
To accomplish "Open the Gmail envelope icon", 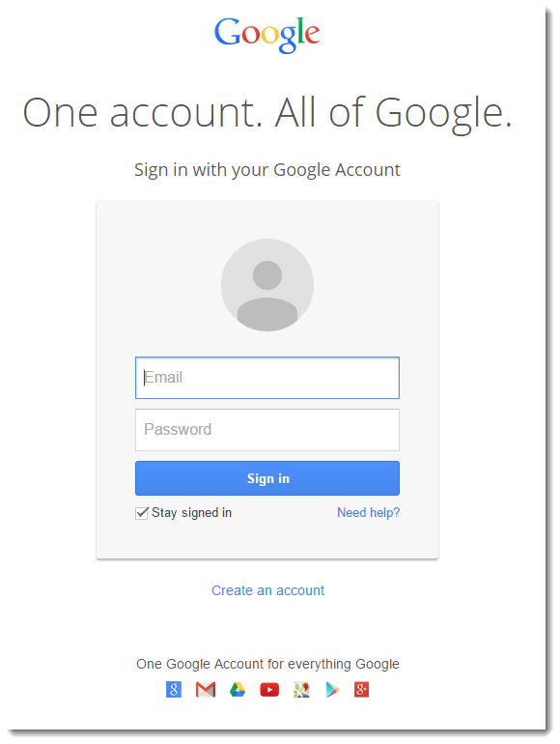I will coord(206,690).
